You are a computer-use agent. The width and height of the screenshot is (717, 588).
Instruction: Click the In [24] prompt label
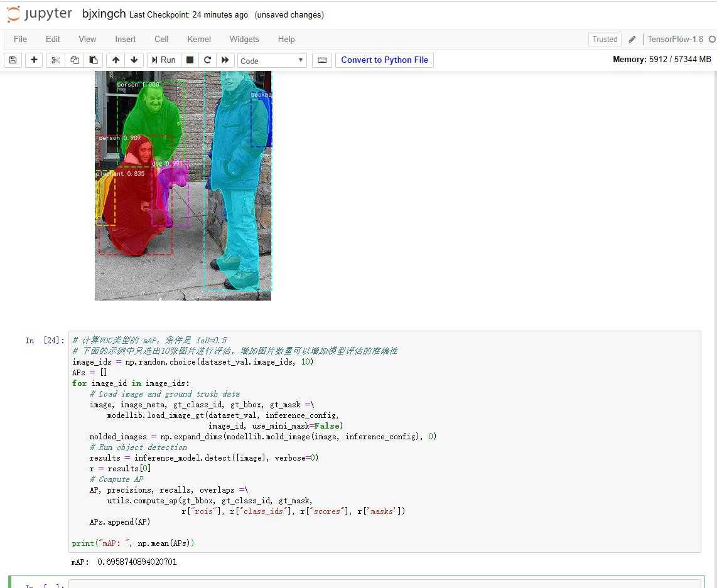click(x=45, y=340)
